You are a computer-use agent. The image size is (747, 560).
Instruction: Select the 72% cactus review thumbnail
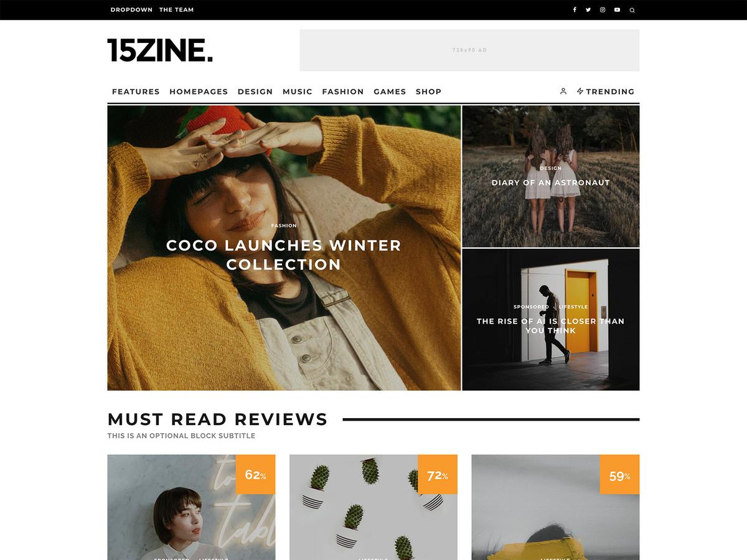coord(374,507)
